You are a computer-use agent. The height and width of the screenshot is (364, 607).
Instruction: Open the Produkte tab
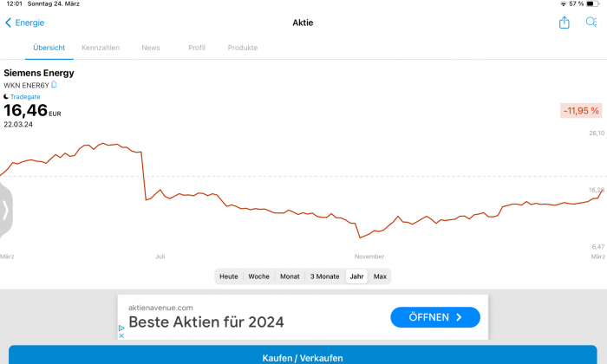(x=243, y=48)
